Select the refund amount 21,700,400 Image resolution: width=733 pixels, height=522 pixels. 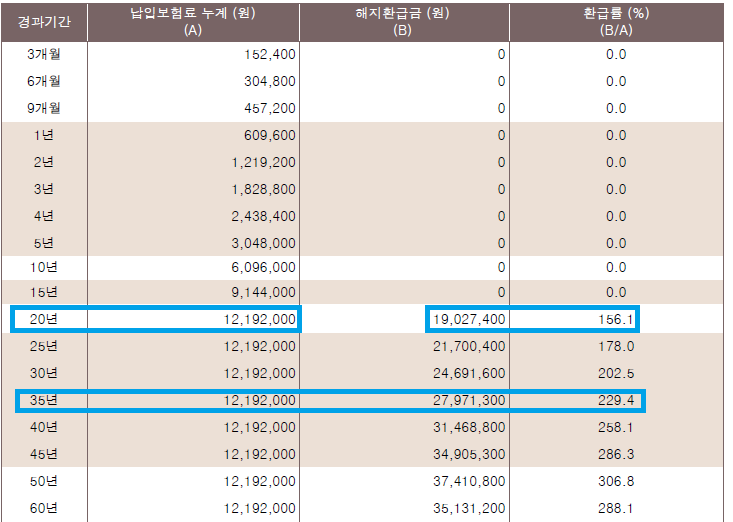pos(469,347)
